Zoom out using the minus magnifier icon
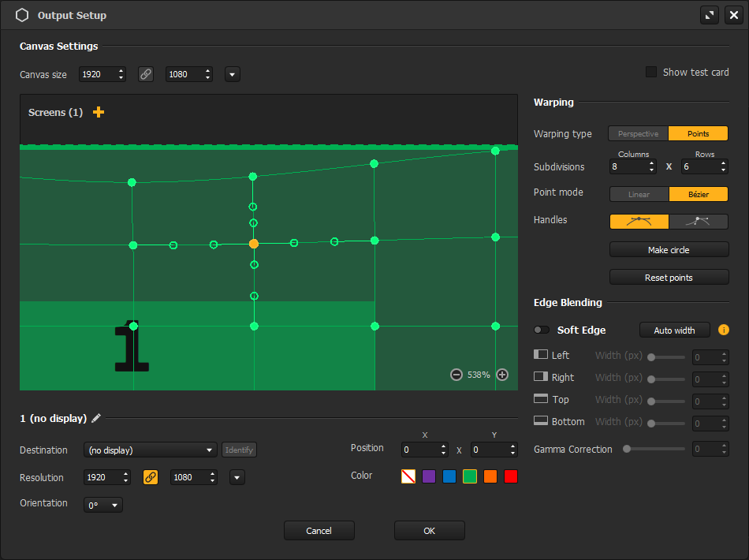749x560 pixels. pos(456,375)
